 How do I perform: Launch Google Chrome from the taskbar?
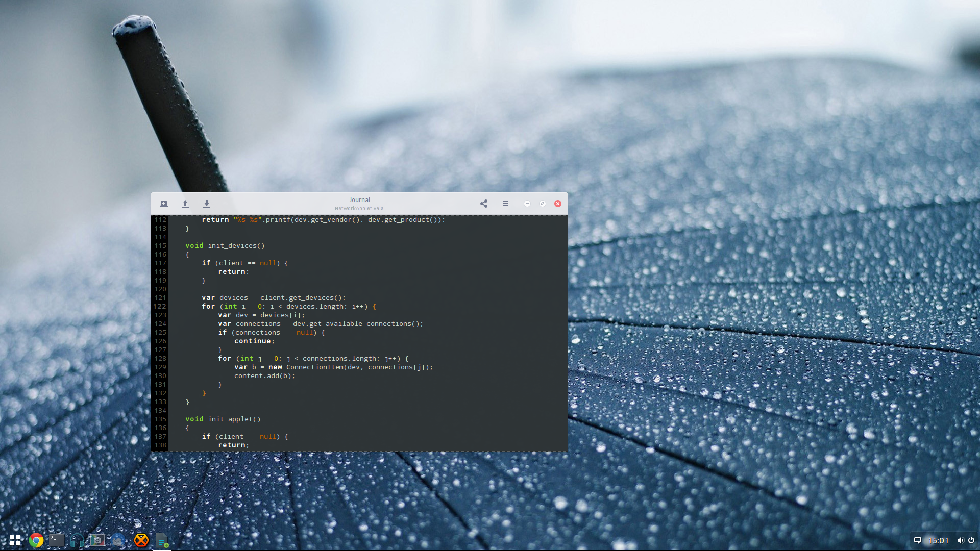[36, 540]
